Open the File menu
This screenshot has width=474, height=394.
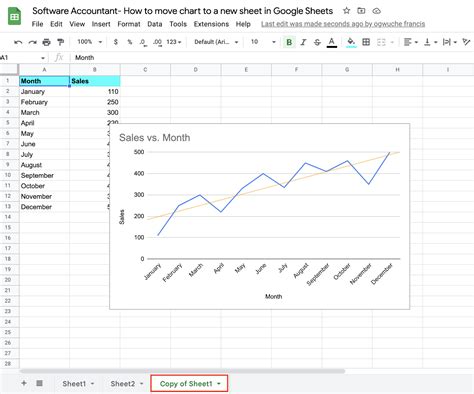point(37,24)
